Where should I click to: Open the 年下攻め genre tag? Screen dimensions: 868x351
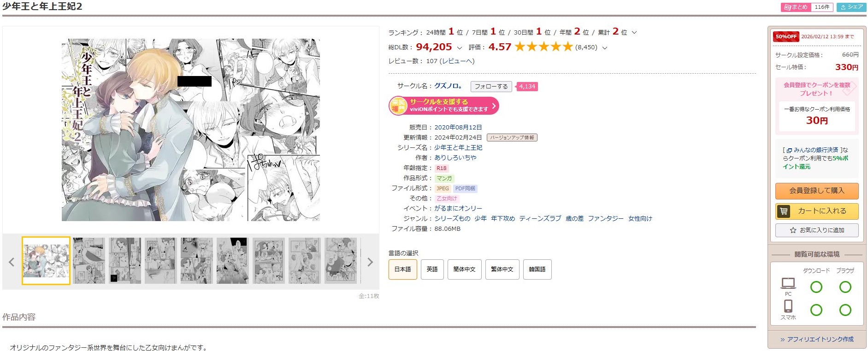click(502, 218)
